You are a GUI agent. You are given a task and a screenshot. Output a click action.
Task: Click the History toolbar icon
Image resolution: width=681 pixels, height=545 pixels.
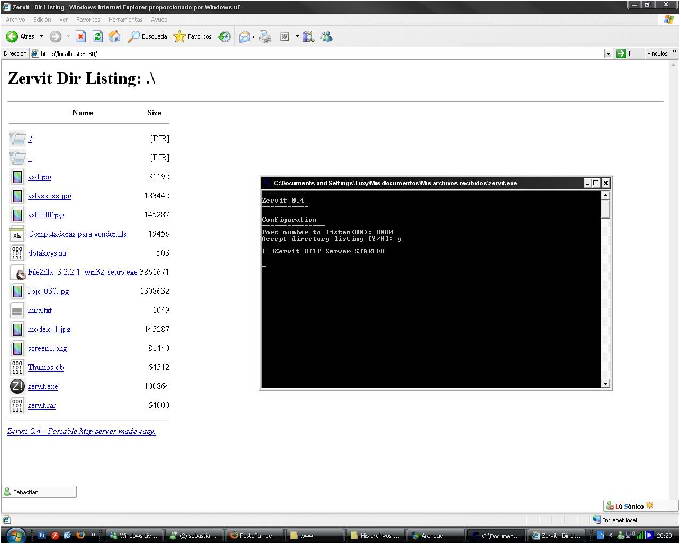pos(224,37)
